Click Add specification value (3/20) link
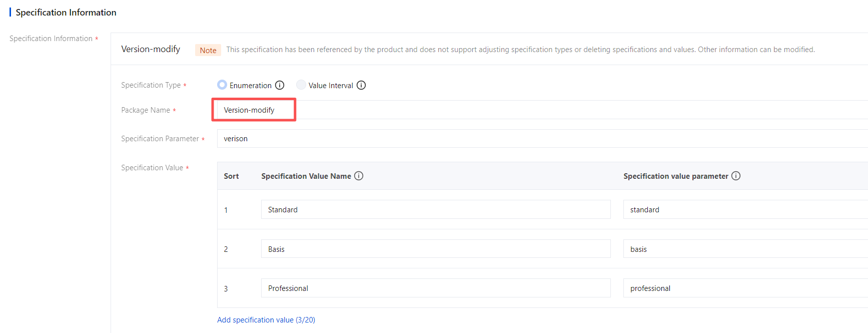This screenshot has height=333, width=868. (266, 319)
